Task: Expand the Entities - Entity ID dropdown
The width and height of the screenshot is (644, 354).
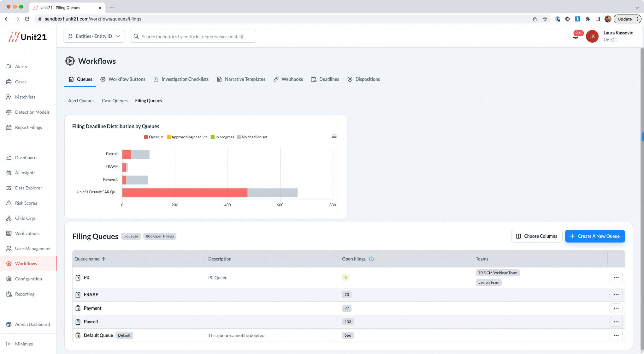Action: coord(94,36)
